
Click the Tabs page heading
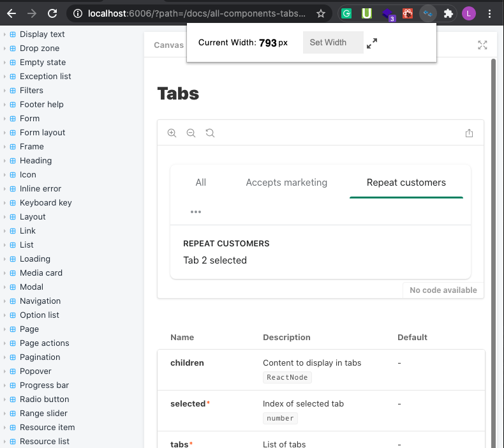click(x=178, y=94)
